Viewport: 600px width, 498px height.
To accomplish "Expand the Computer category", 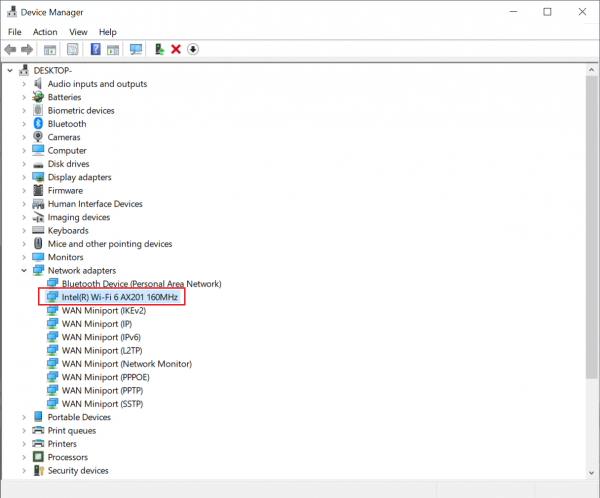I will [x=24, y=150].
